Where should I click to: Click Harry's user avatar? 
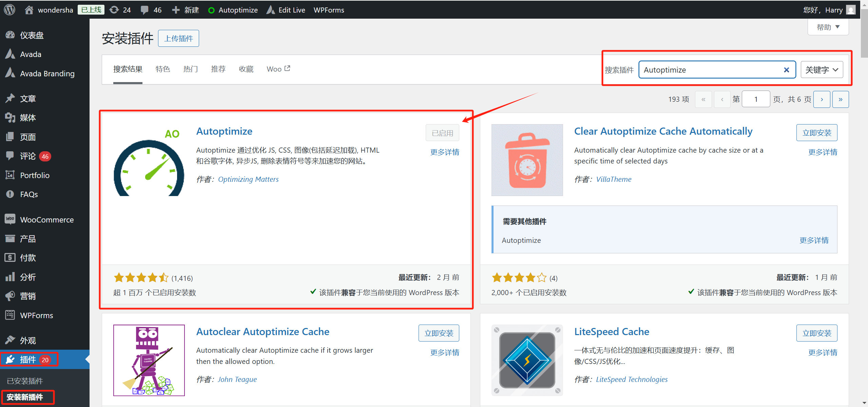[851, 9]
